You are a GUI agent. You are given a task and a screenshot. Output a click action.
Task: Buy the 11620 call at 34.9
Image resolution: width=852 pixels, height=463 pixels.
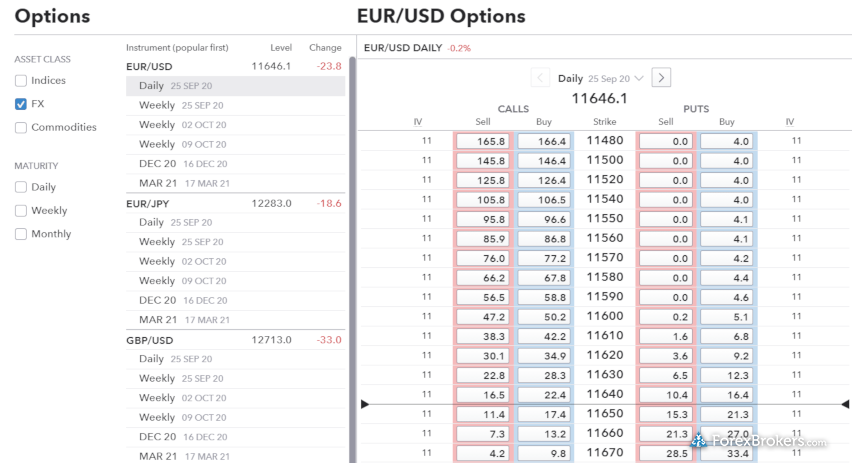coord(544,356)
